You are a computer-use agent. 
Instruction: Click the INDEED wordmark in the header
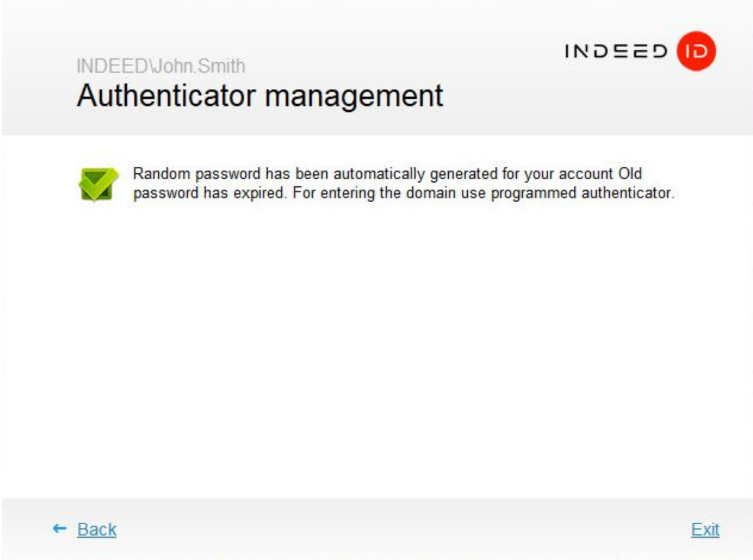tap(616, 52)
